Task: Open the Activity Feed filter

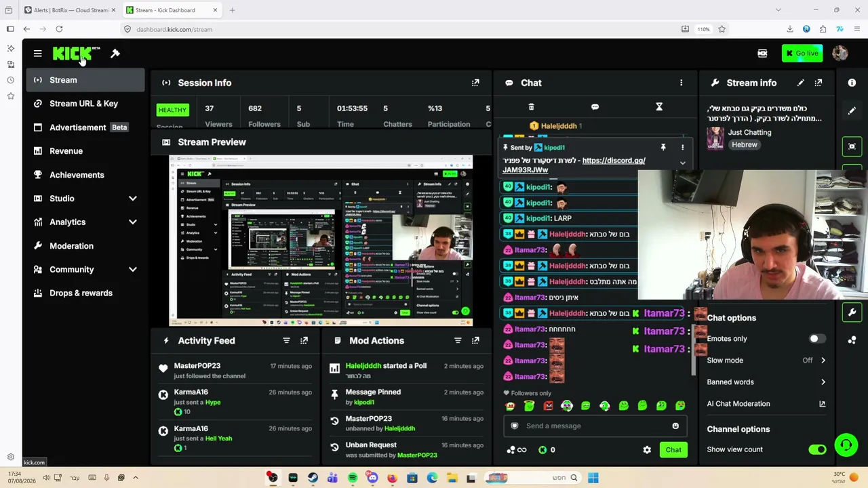Action: point(286,341)
